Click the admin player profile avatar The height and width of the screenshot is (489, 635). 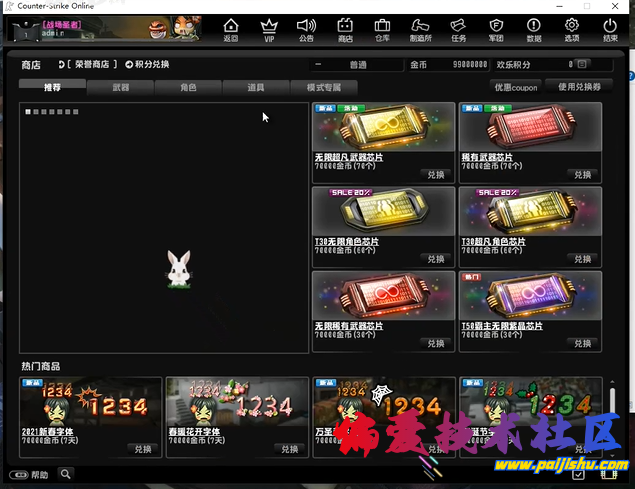click(25, 30)
